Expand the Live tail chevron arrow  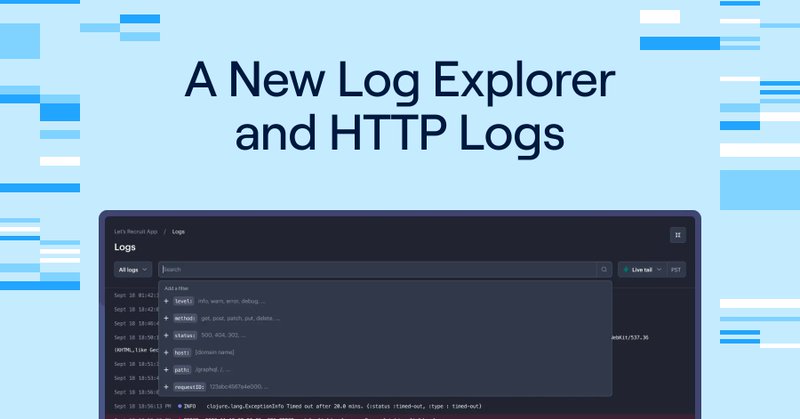(659, 269)
